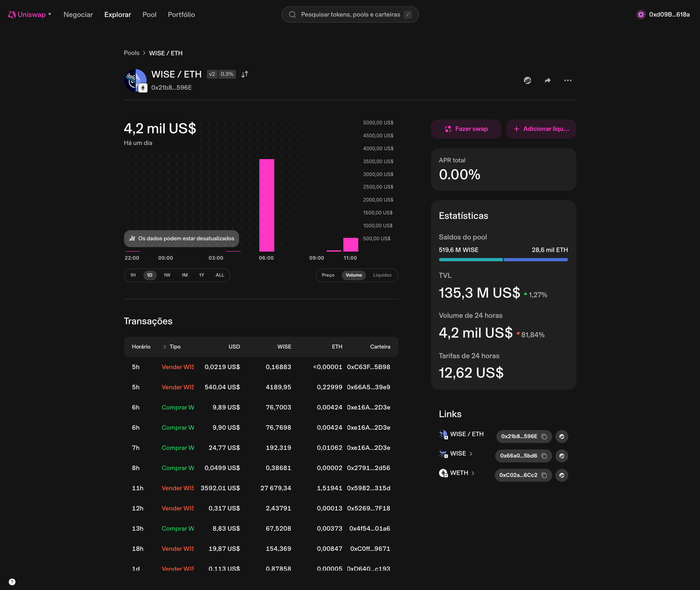The image size is (700, 590).
Task: Open the Negociar menu
Action: click(x=78, y=15)
